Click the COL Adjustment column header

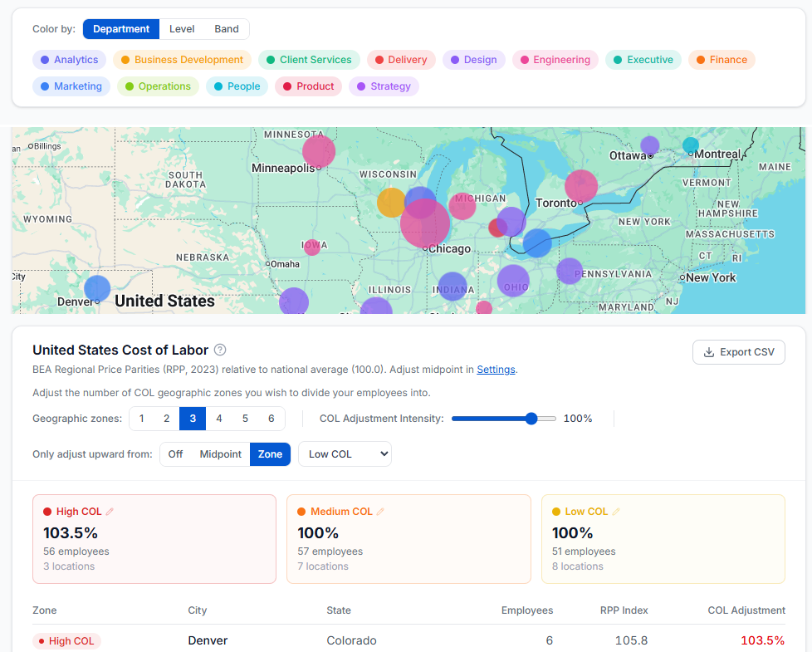746,610
